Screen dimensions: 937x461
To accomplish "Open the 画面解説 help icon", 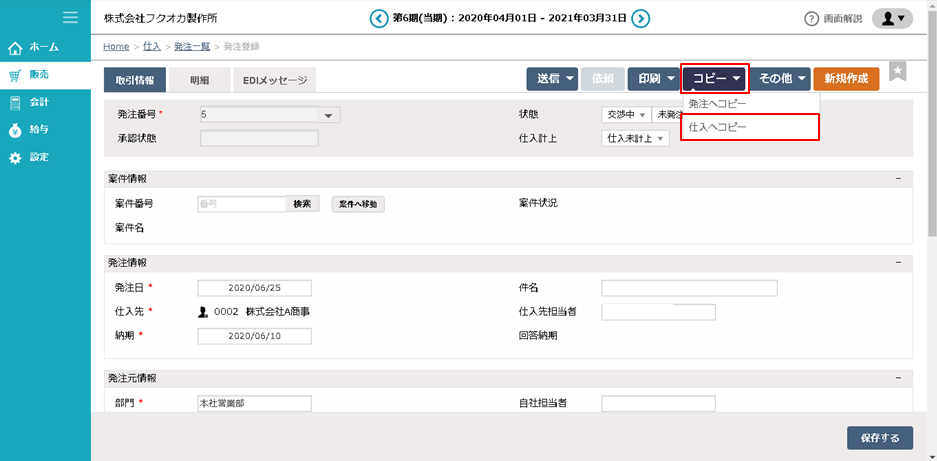I will click(x=812, y=19).
